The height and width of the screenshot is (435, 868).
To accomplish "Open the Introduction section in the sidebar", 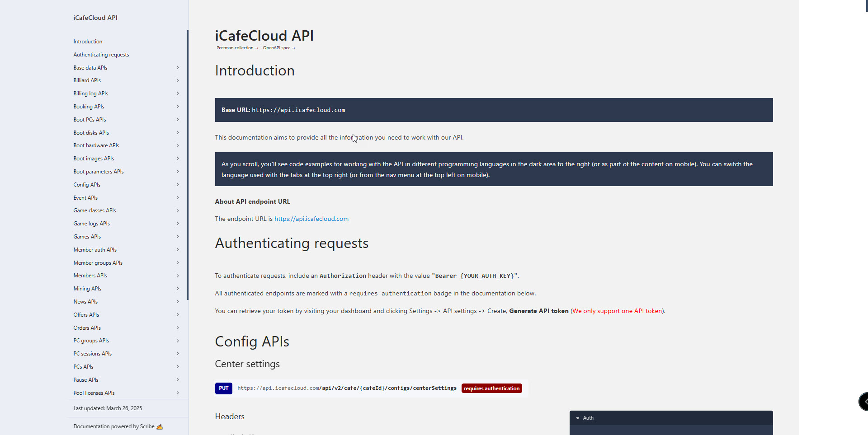I will [88, 42].
